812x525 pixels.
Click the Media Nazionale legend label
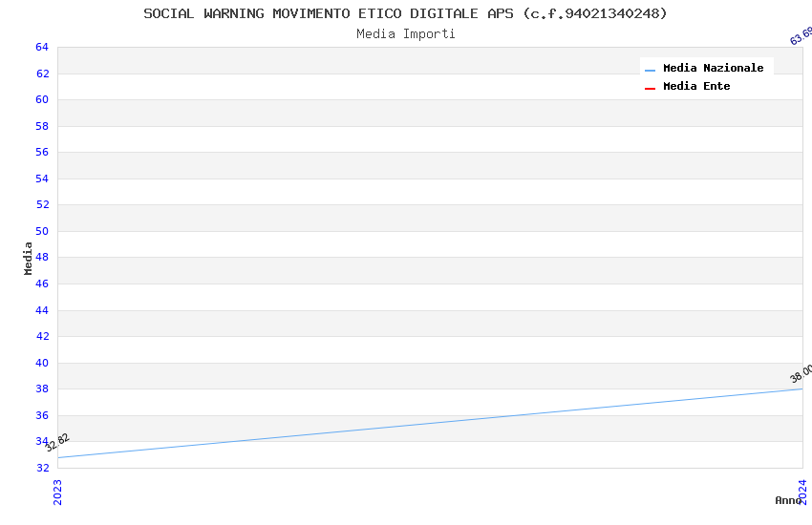(x=713, y=68)
